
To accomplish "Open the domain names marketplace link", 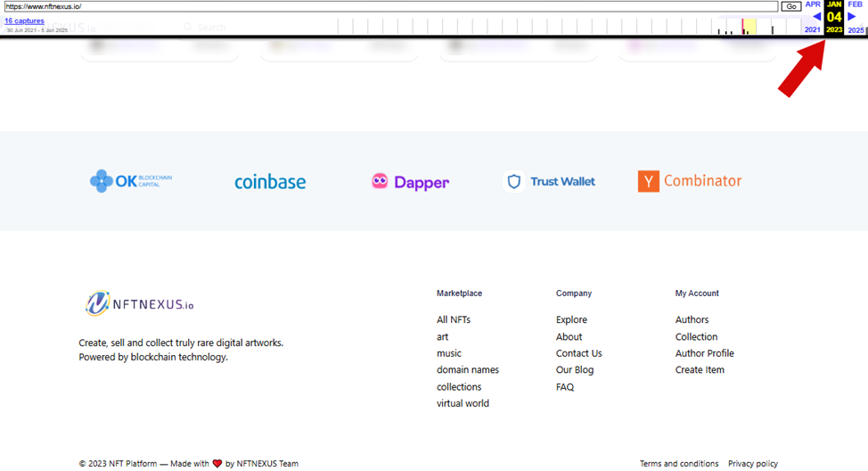I will point(468,369).
